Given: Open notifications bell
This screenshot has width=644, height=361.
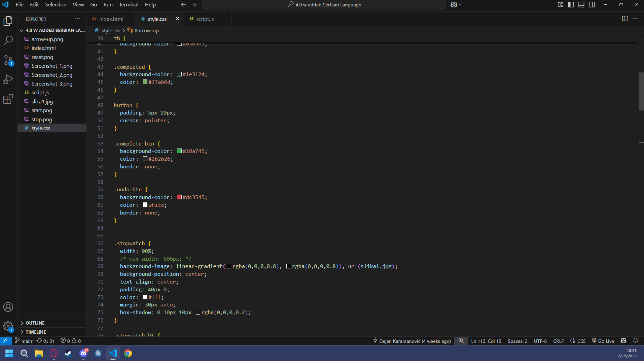Looking at the screenshot, I should click(636, 341).
